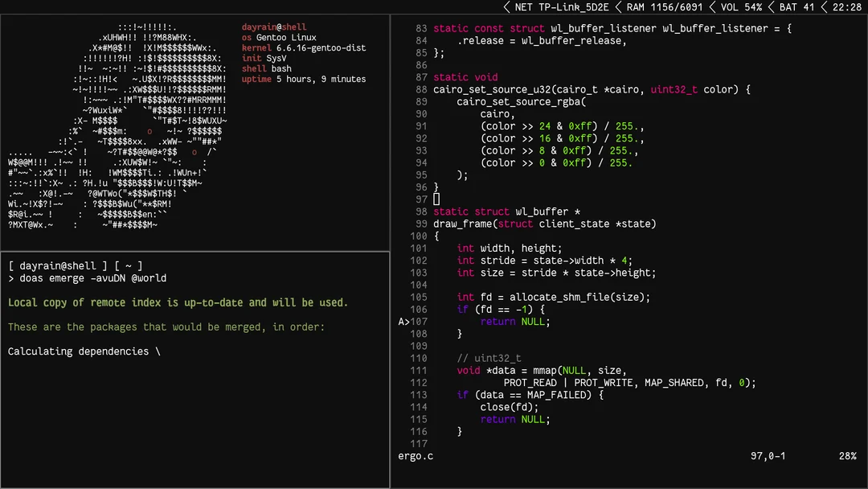Click line number 88 in the gutter

point(421,89)
